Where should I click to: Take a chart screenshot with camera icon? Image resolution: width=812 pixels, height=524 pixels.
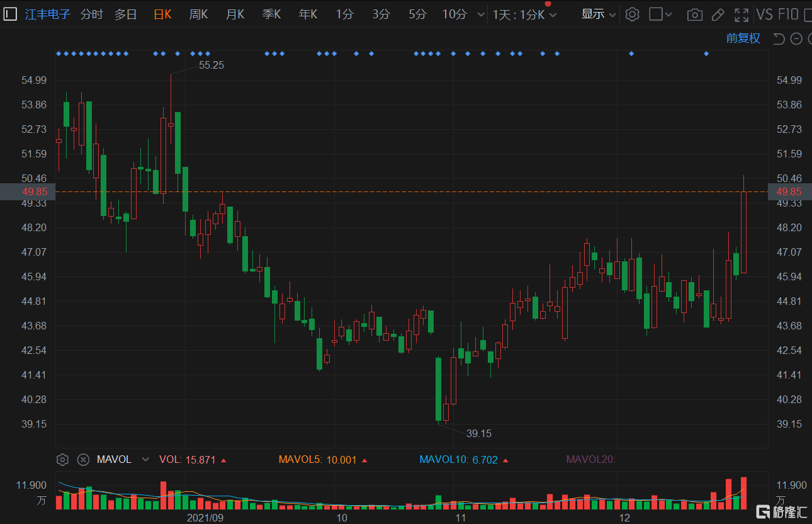[694, 14]
